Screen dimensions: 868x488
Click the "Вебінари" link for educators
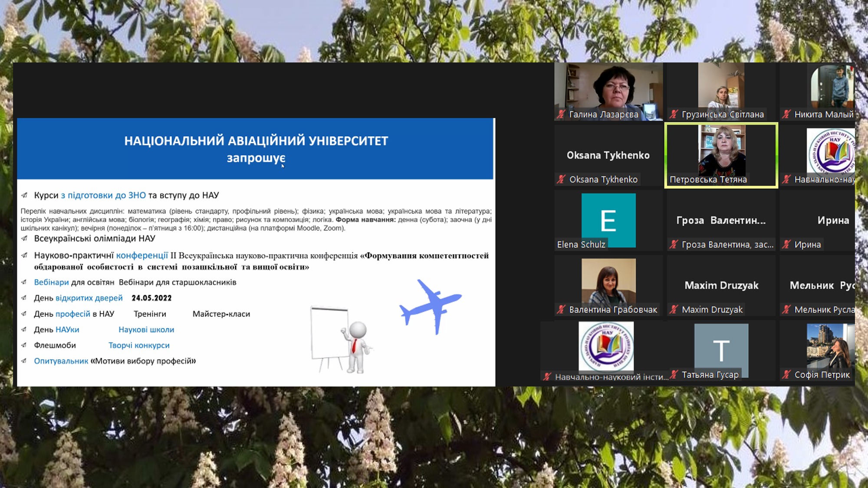click(x=51, y=282)
